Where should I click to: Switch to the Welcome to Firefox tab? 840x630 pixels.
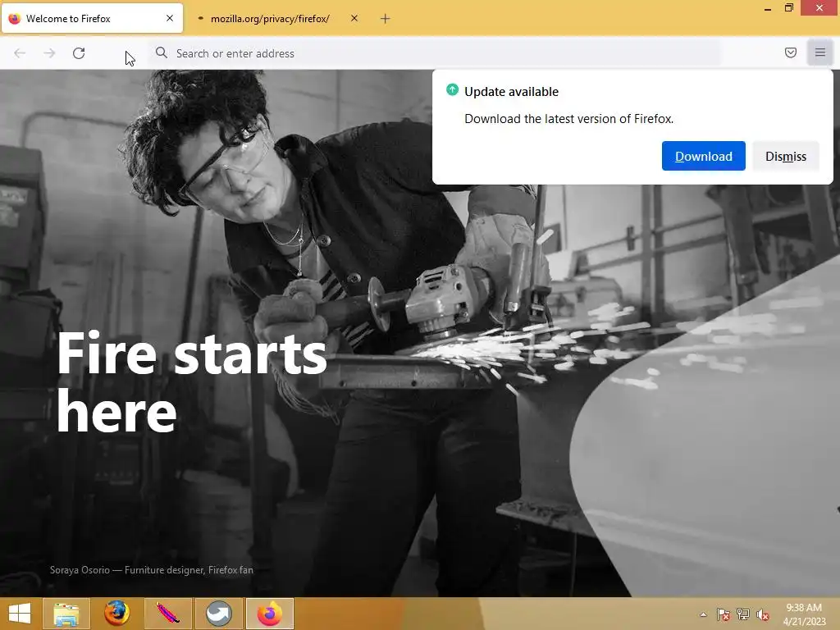click(x=92, y=18)
